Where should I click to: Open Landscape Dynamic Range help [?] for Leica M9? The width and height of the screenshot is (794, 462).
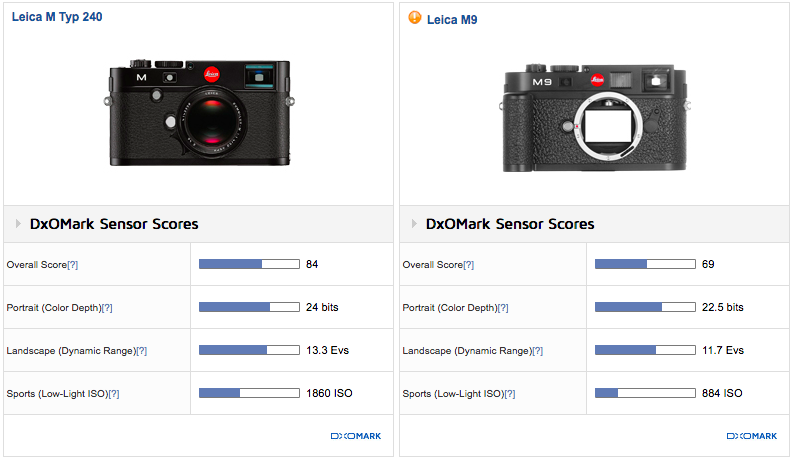coord(538,351)
